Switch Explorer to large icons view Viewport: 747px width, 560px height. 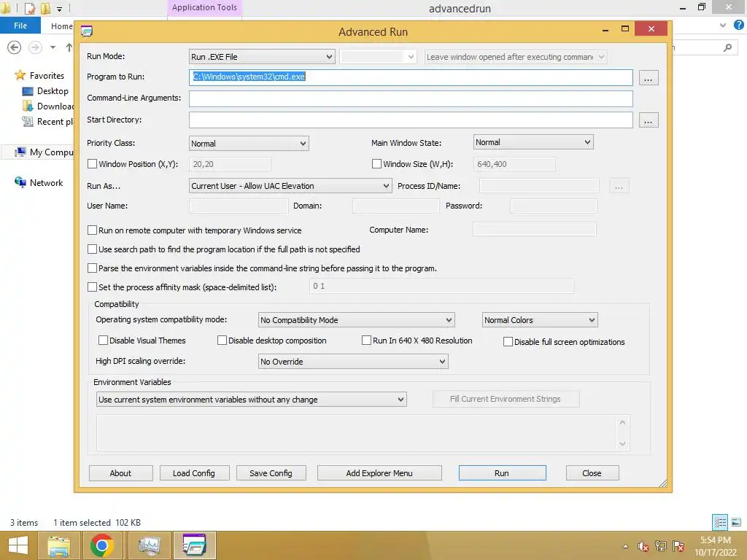(736, 522)
